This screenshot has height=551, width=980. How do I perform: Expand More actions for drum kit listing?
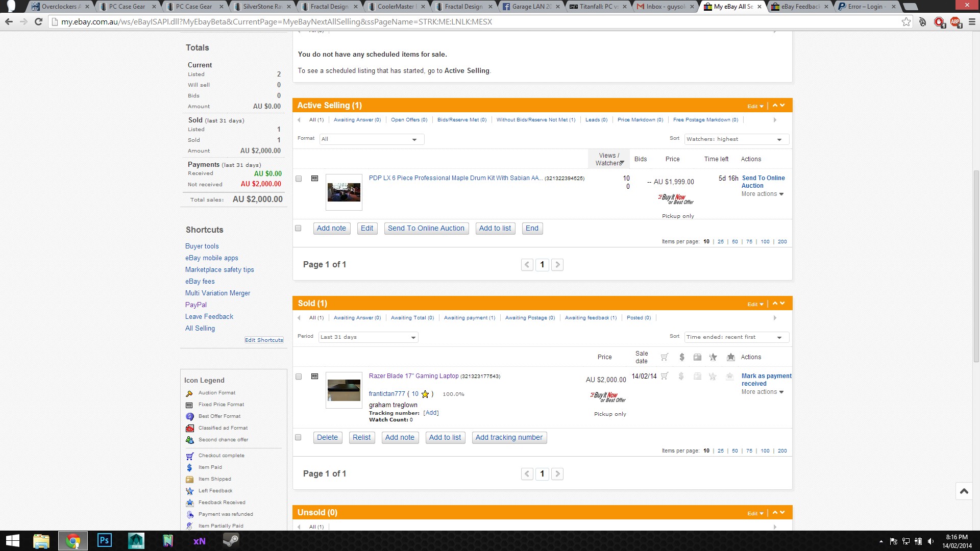[x=762, y=194]
